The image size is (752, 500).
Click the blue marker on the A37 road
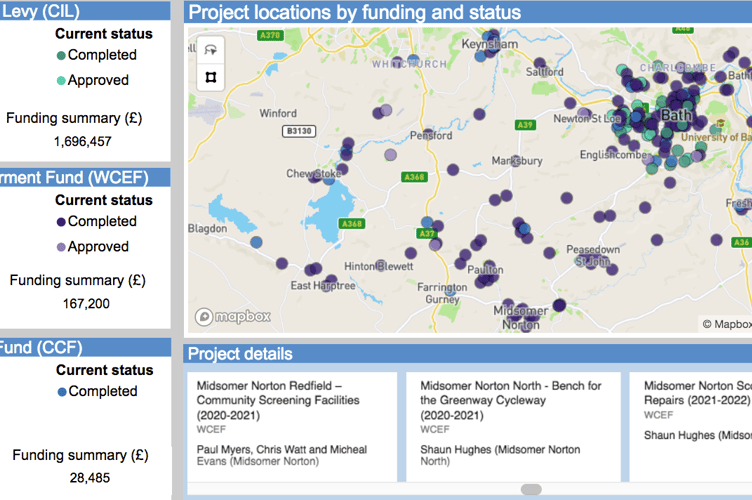(427, 222)
